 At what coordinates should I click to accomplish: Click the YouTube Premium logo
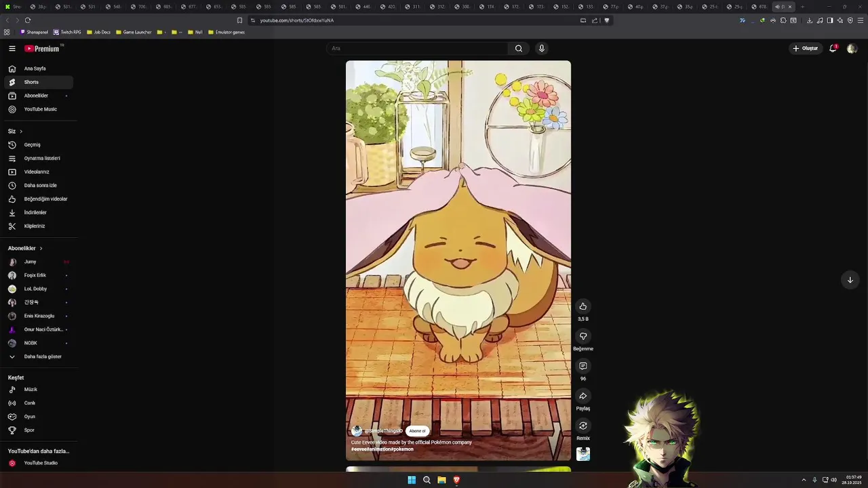(x=42, y=48)
